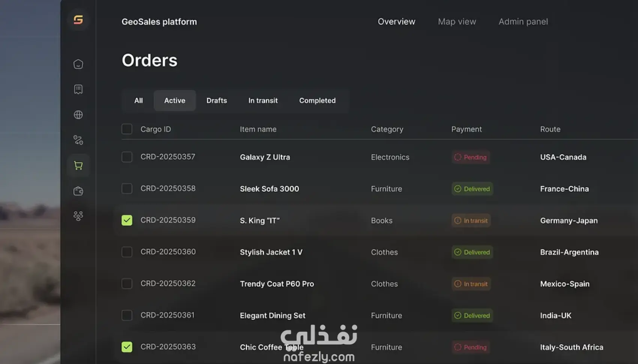Show the Completed orders tab

tap(317, 101)
